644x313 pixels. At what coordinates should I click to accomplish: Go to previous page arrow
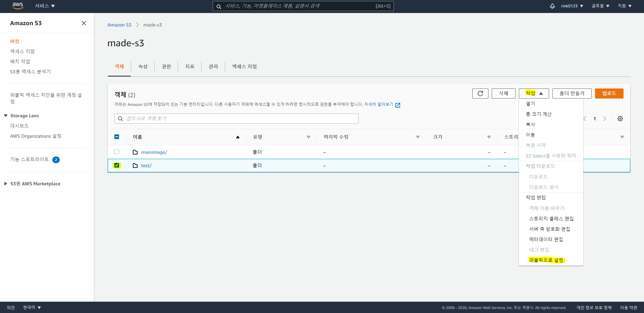(585, 119)
